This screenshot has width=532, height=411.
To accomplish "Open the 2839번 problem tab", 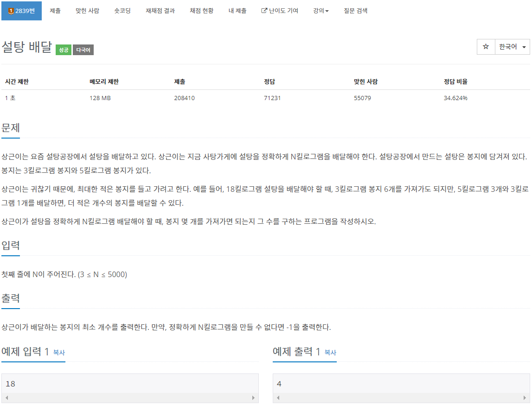I will coord(21,11).
